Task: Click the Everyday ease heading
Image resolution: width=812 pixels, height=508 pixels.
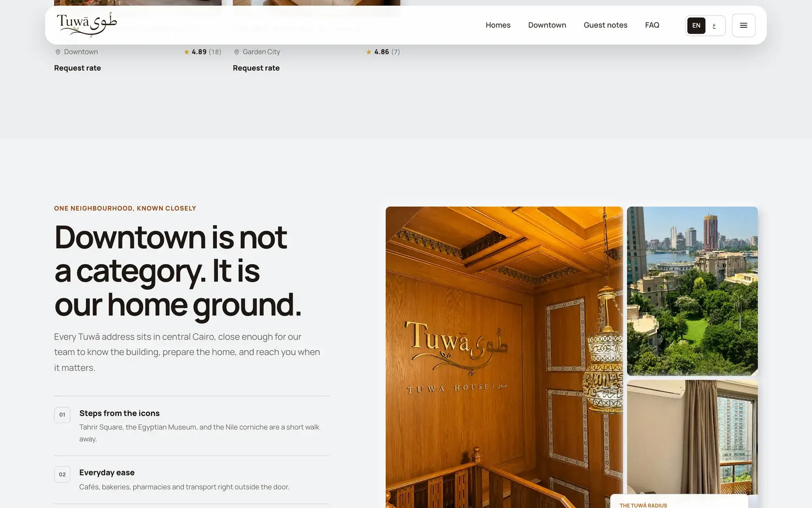Action: point(107,473)
